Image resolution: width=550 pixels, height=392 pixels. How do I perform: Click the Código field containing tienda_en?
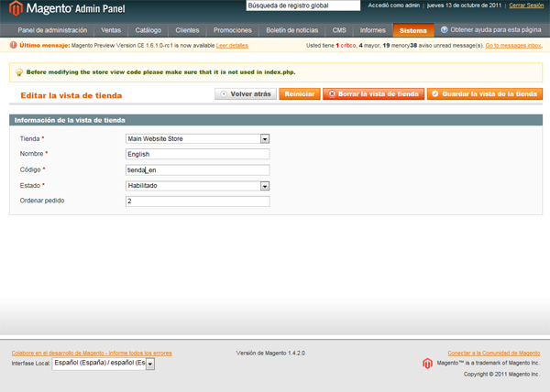pyautogui.click(x=197, y=170)
